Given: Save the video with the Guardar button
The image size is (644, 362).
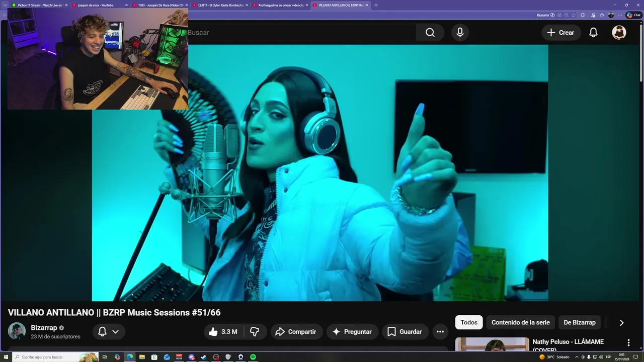Looking at the screenshot, I should pos(405,332).
